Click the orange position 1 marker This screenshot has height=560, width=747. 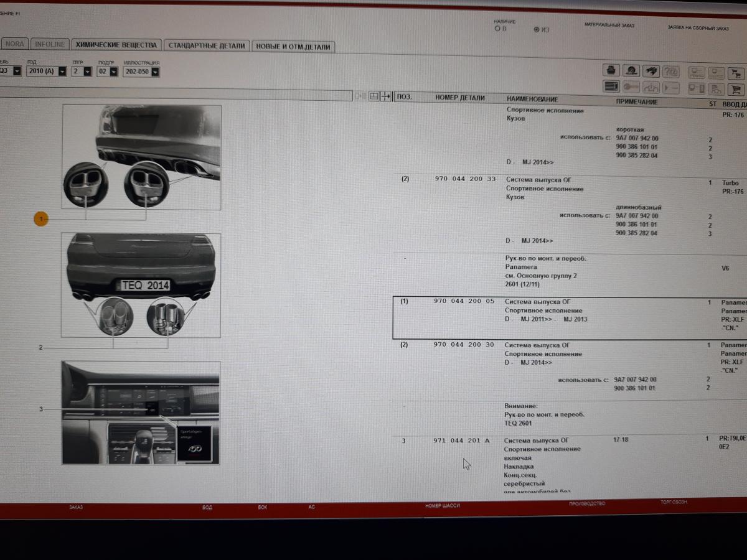41,218
